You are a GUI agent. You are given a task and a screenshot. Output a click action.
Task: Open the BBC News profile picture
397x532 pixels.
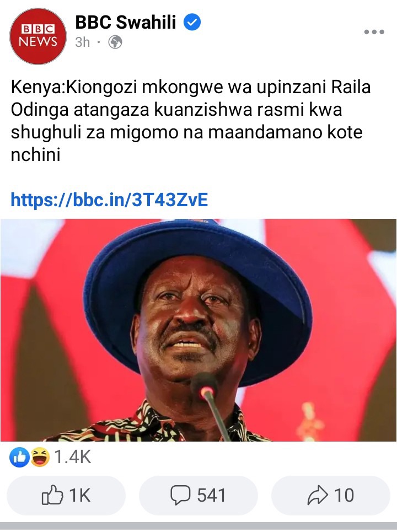[x=38, y=36]
